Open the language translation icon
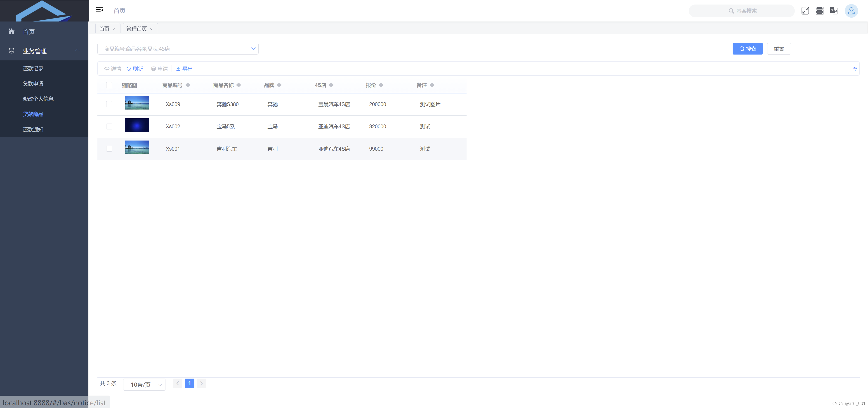Image resolution: width=868 pixels, height=408 pixels. 834,10
